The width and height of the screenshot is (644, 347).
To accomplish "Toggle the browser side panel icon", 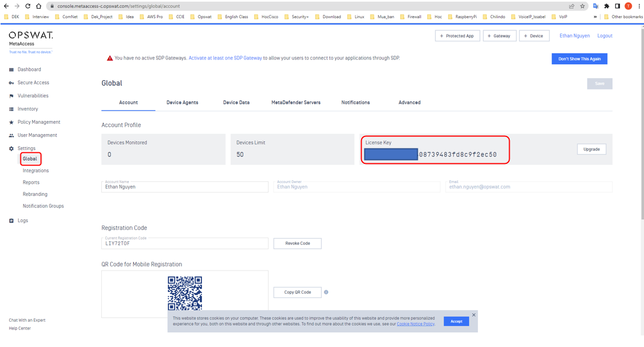I will pyautogui.click(x=617, y=6).
